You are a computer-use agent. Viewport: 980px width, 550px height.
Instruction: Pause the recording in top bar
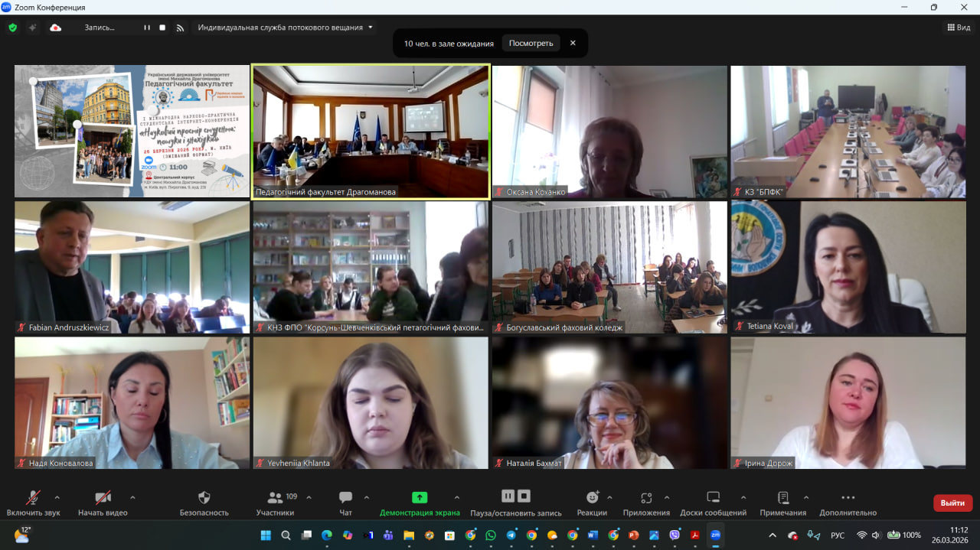pos(147,28)
